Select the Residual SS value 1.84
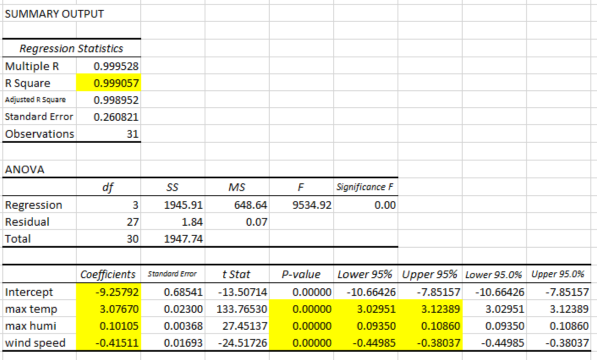 coord(192,222)
